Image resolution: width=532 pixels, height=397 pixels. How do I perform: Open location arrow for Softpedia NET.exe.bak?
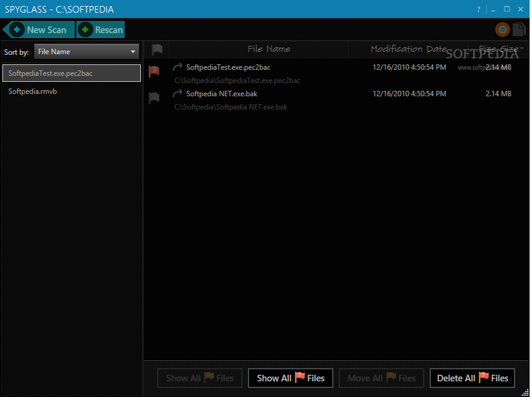(x=178, y=93)
